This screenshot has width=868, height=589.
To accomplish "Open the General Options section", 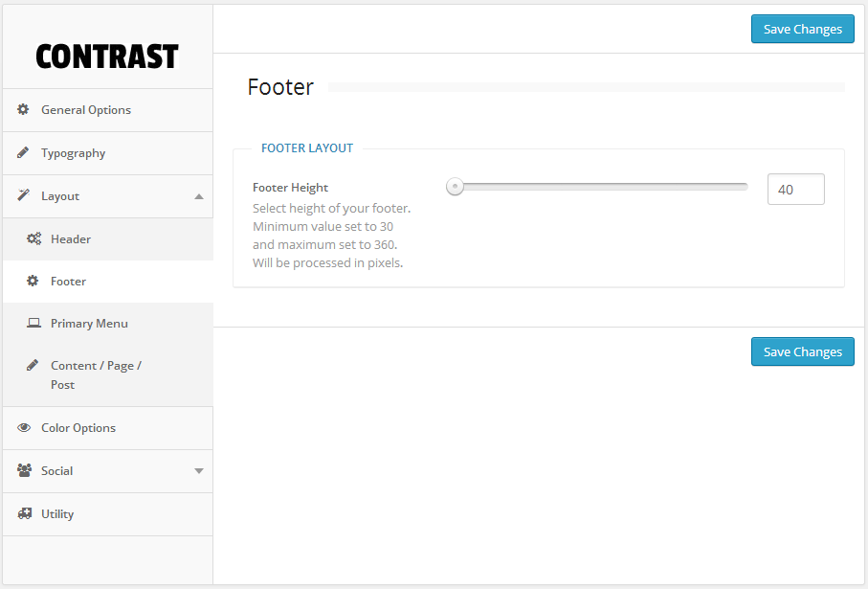I will (x=86, y=110).
